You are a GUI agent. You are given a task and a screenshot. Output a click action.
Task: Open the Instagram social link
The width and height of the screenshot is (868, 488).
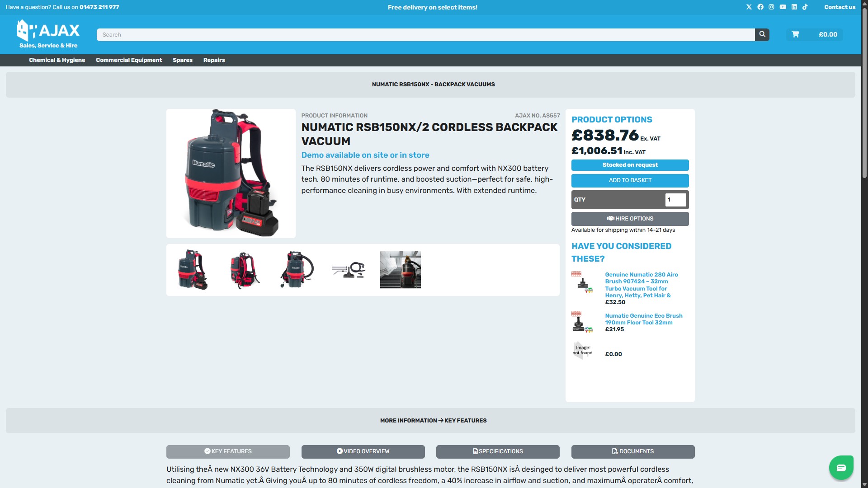tap(771, 7)
